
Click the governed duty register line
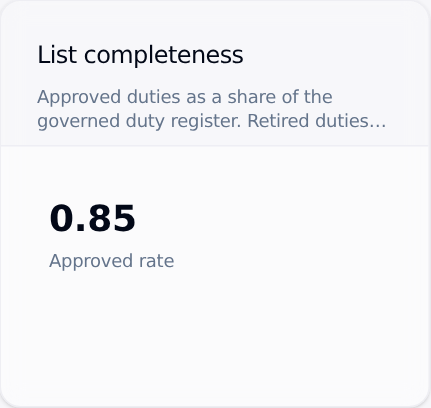[x=212, y=121]
